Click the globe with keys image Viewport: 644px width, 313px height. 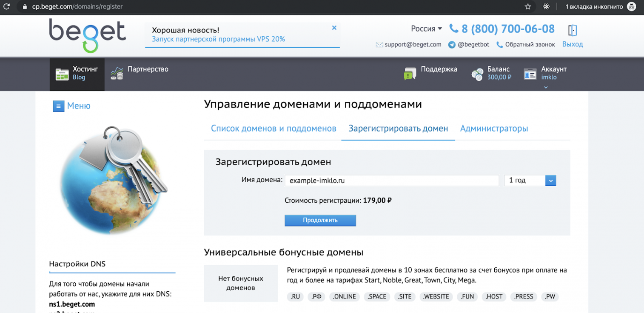tap(114, 180)
